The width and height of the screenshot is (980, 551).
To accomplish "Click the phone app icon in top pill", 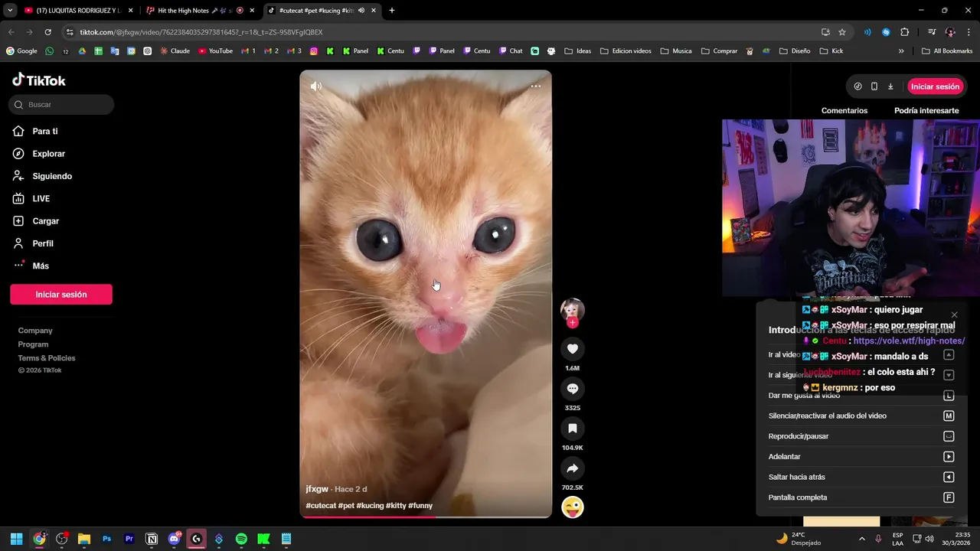I will coord(874,86).
